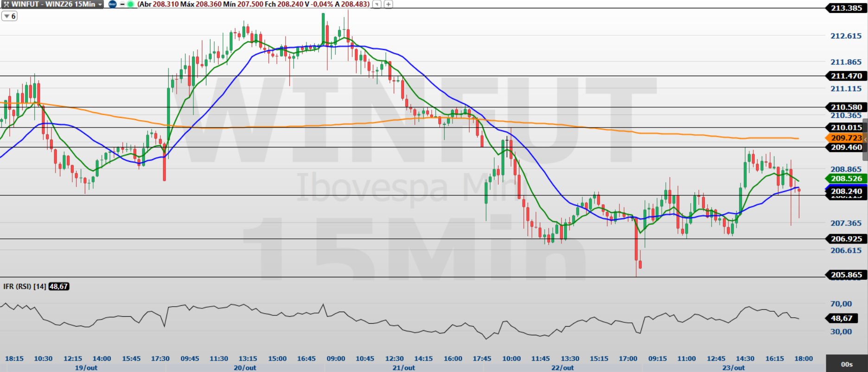The width and height of the screenshot is (868, 372).
Task: Click the 207.365 price axis label
Action: coord(846,223)
